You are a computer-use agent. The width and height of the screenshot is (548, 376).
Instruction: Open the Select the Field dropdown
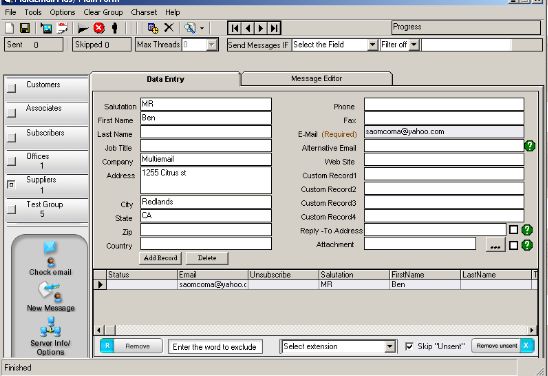click(372, 45)
